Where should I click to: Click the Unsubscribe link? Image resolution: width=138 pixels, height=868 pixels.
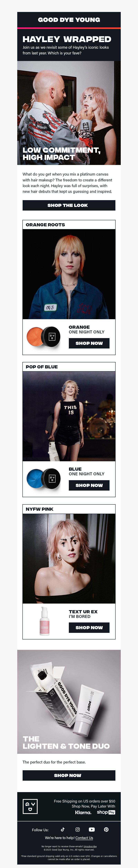pyautogui.click(x=90, y=847)
